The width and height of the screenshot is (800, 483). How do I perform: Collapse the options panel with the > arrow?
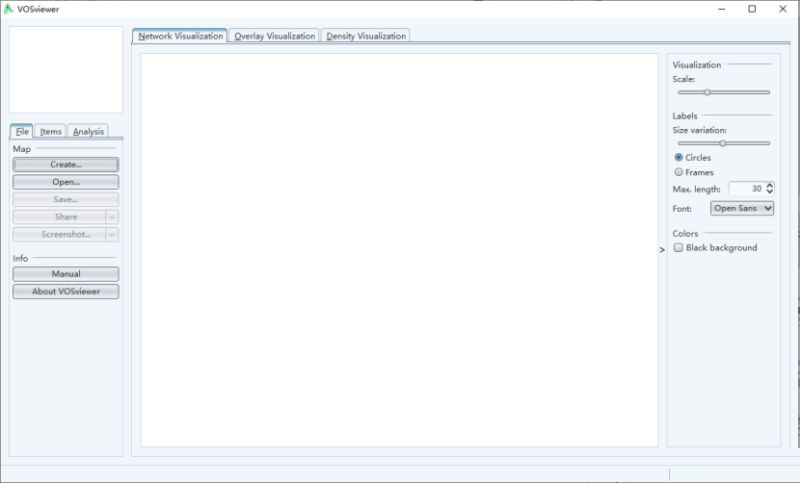[x=662, y=250]
